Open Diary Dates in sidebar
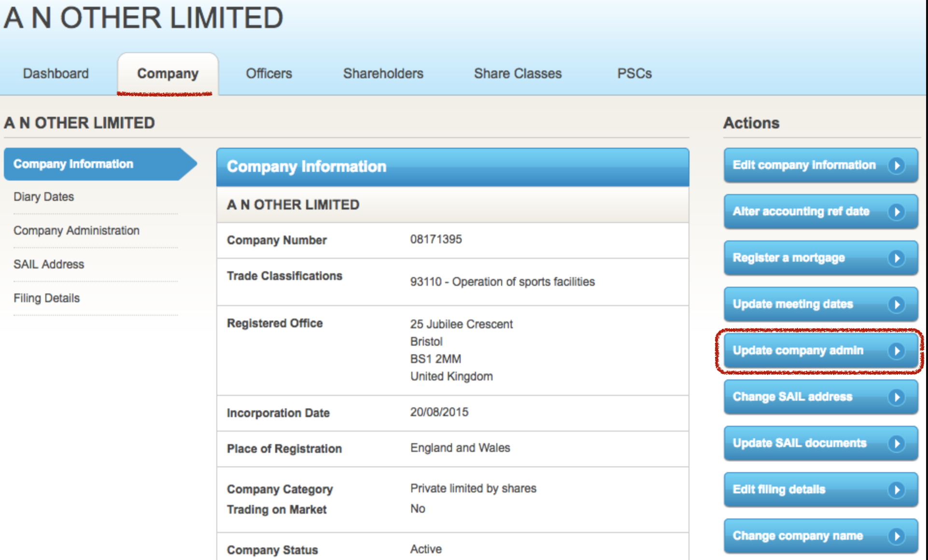928x560 pixels. click(x=44, y=197)
